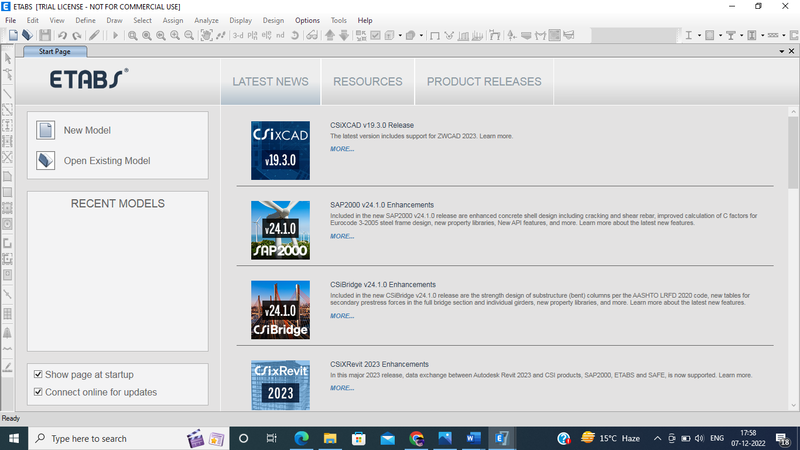Click the scrollbar down arrow in news panel
The height and width of the screenshot is (450, 800).
[x=793, y=406]
